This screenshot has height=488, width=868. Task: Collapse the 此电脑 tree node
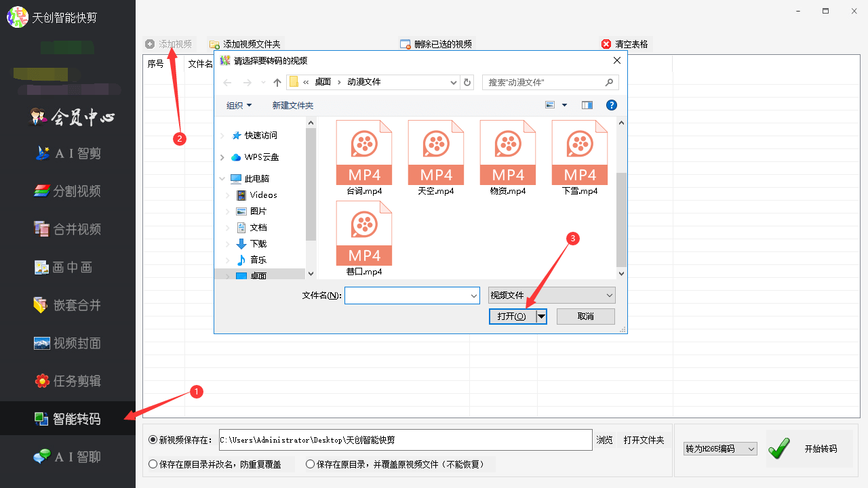(222, 179)
